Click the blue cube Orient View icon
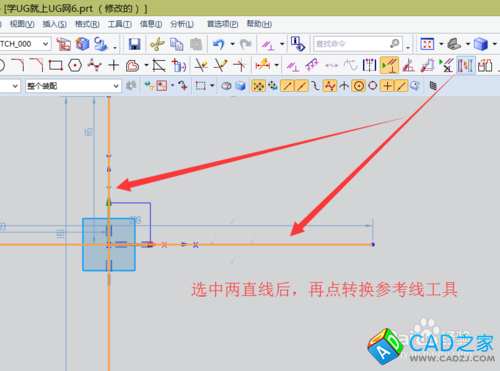 (83, 44)
